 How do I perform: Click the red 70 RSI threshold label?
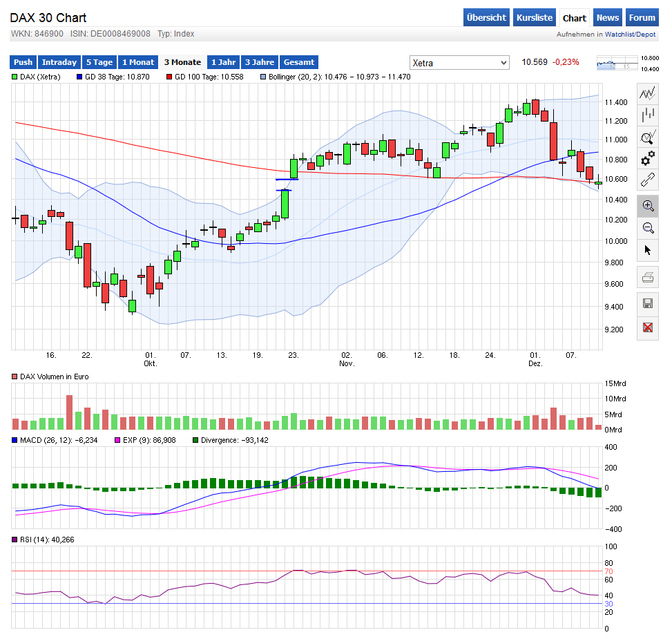tap(608, 571)
